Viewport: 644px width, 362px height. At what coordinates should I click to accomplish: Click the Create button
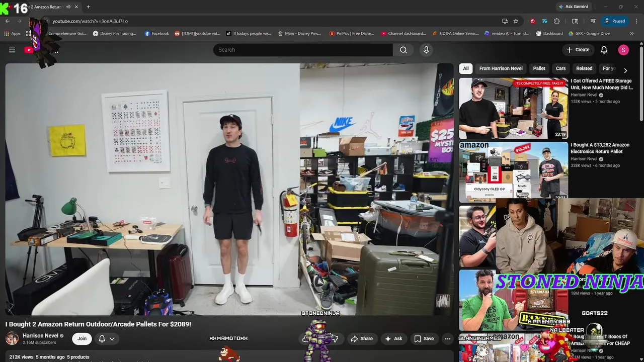(x=578, y=50)
